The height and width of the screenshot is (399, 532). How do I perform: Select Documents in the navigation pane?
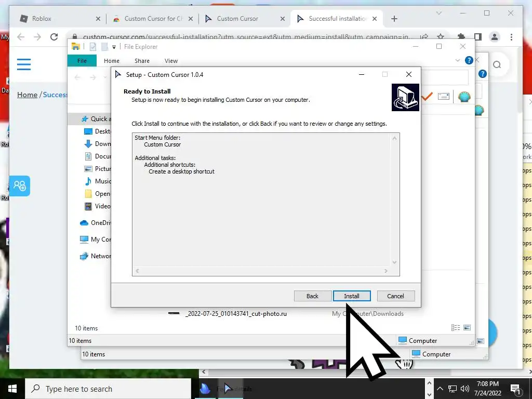coord(97,156)
